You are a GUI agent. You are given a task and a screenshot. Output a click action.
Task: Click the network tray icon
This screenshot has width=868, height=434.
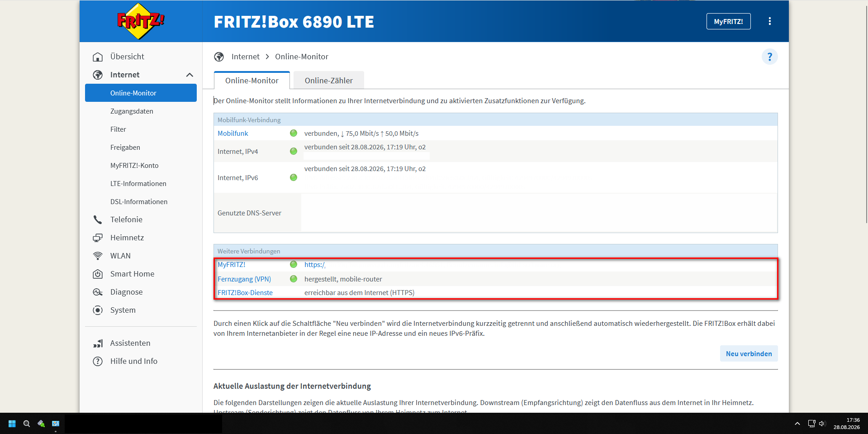[x=811, y=424]
